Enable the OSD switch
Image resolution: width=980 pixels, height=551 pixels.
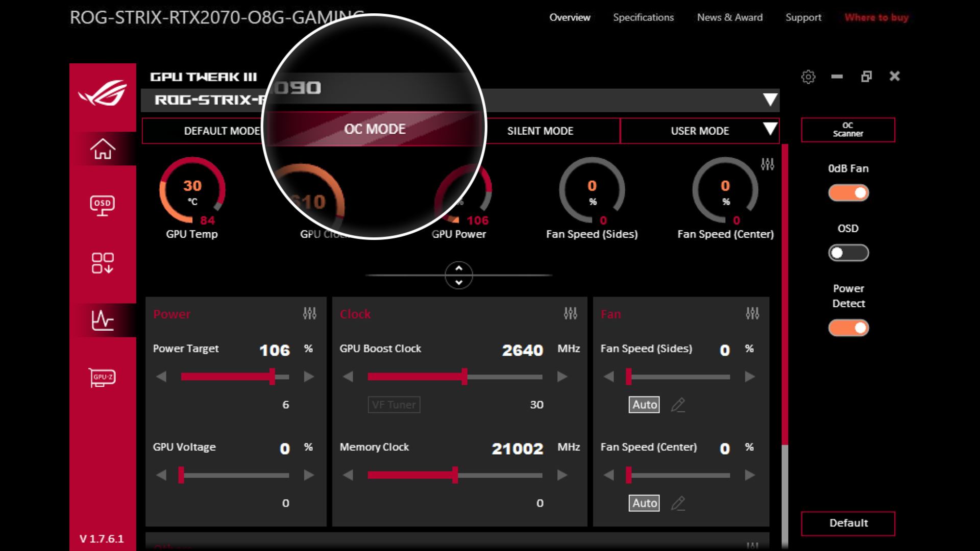click(848, 253)
